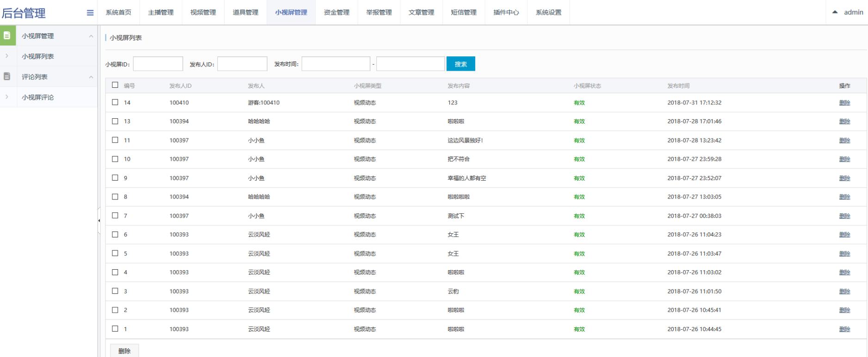The image size is (868, 357).
Task: Click 删除 link for row 13
Action: tap(844, 121)
